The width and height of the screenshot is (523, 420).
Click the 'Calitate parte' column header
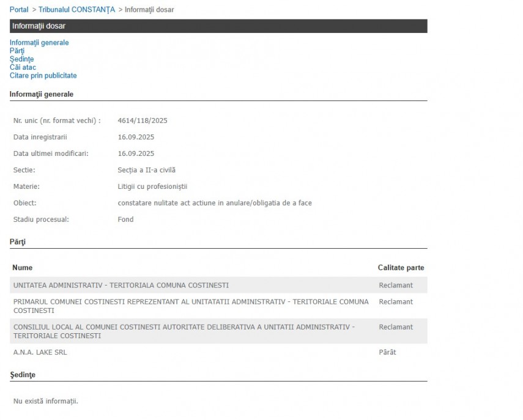point(401,268)
